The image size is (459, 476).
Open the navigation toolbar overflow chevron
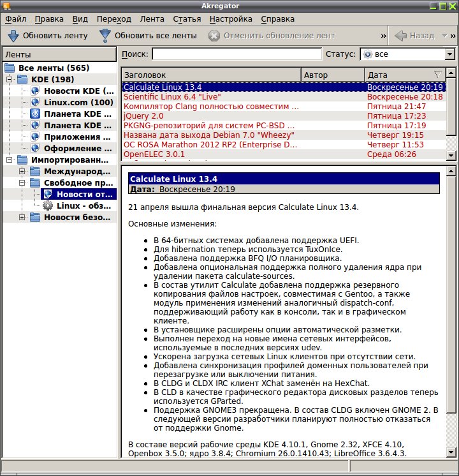pos(453,36)
